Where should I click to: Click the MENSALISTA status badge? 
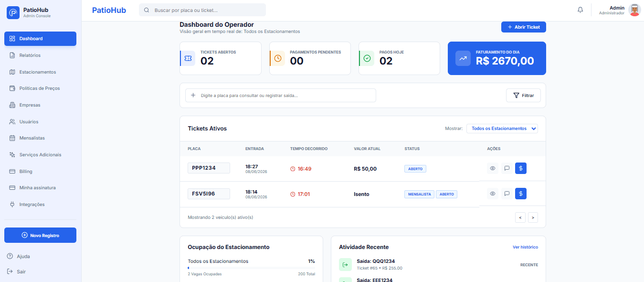click(x=419, y=194)
